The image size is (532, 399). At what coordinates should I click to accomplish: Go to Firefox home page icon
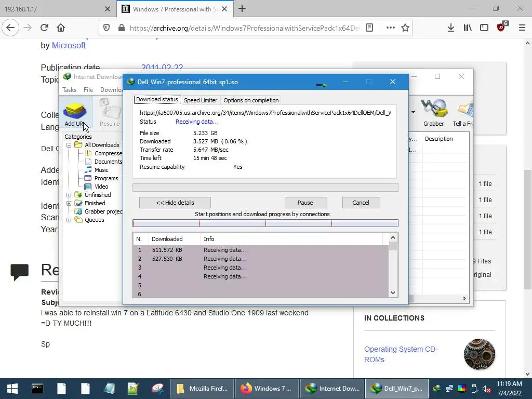61,28
